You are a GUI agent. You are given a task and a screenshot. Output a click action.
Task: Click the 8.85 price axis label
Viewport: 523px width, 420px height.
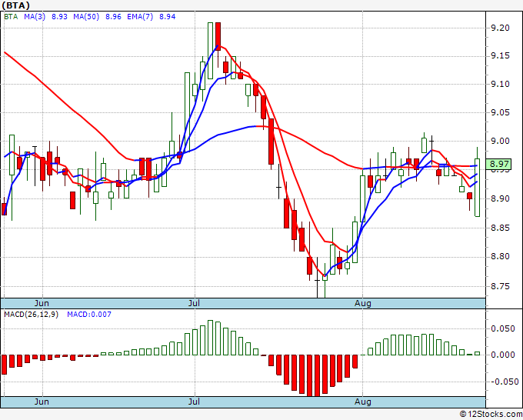point(501,228)
